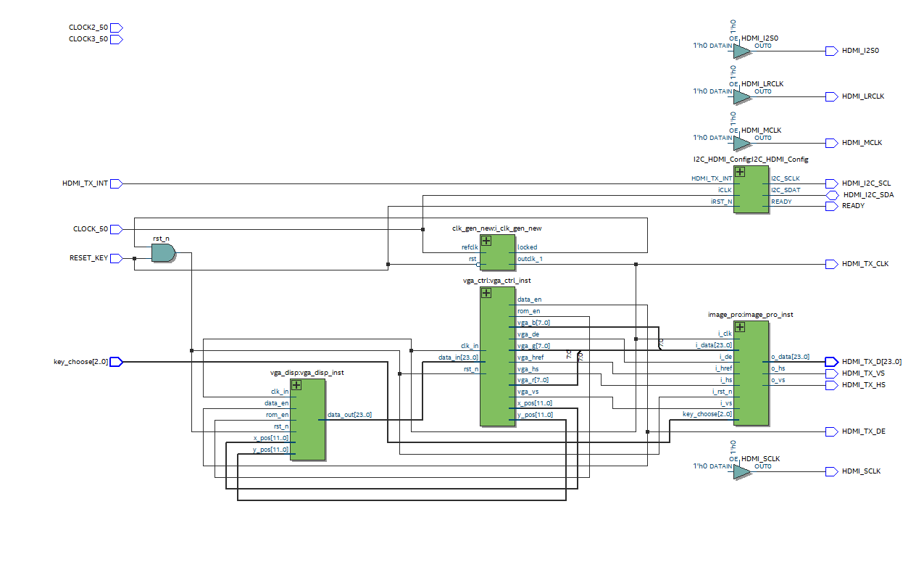Click the i_rst_n port on image_pro
Viewport: 924px width, 562px height.
tap(722, 392)
